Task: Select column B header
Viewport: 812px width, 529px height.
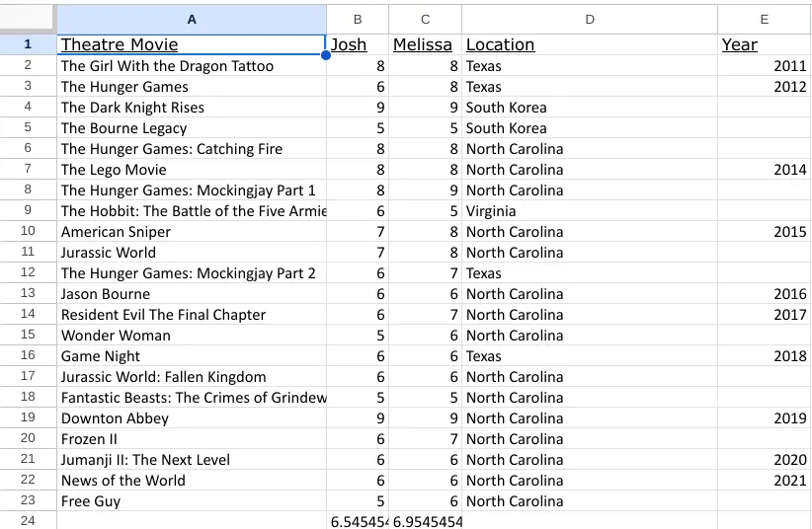Action: [358, 20]
